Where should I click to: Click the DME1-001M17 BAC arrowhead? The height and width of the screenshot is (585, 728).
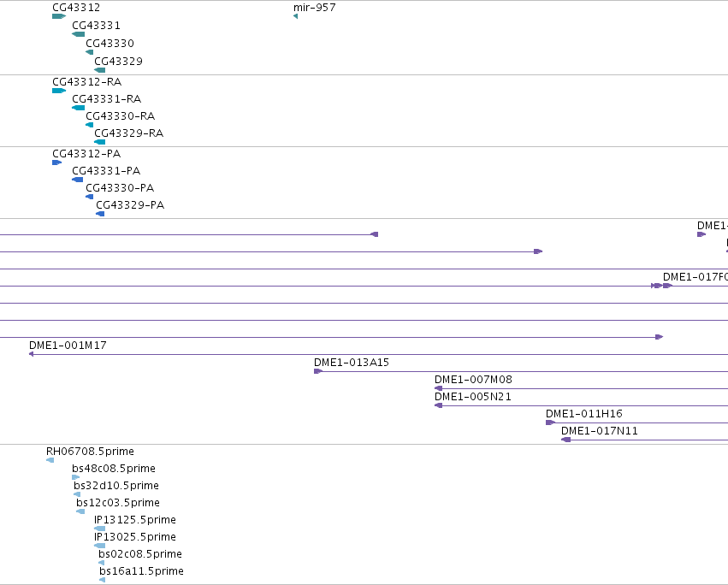click(x=31, y=354)
